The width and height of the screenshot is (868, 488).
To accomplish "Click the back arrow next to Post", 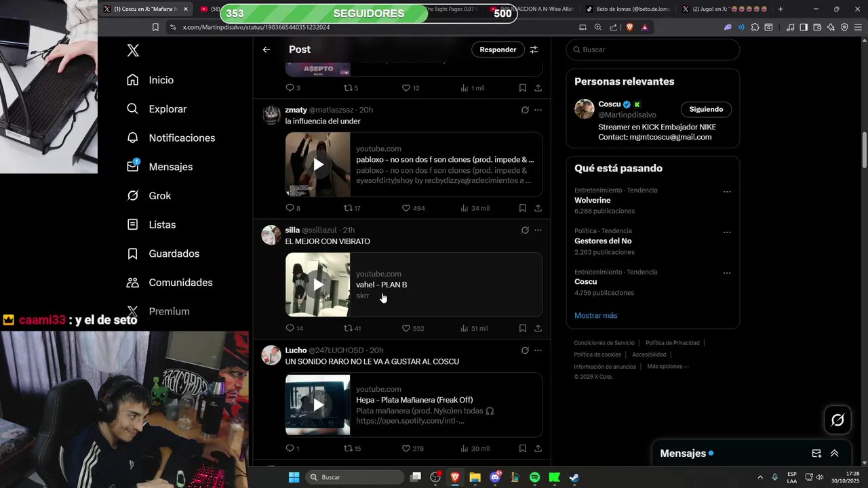I will [x=267, y=49].
